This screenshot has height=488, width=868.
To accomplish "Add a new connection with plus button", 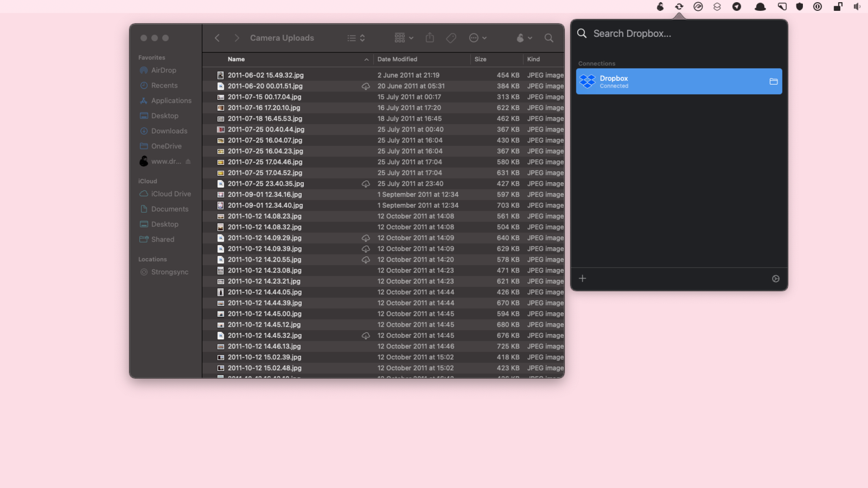I will coord(582,278).
